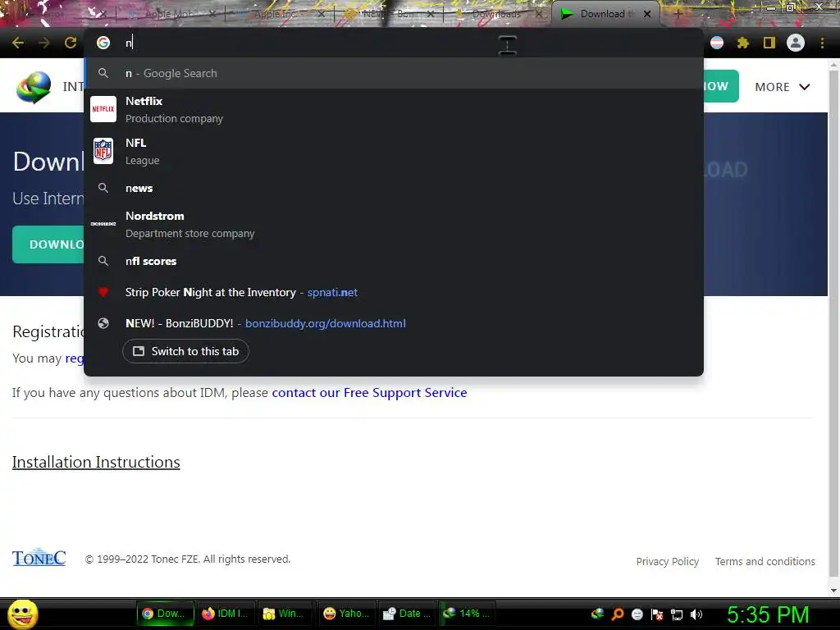The image size is (840, 630).
Task: Open Strip Poker Night at the Inventory suggestion
Action: [394, 293]
